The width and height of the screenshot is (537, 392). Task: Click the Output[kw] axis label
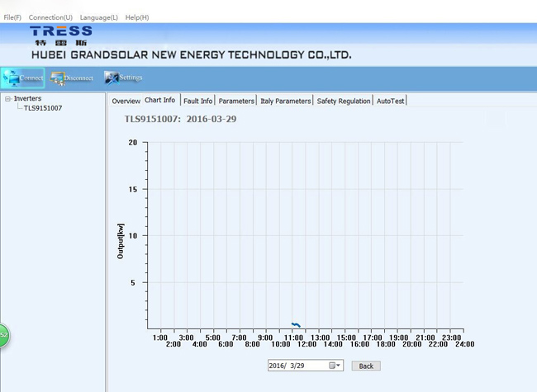pyautogui.click(x=121, y=241)
